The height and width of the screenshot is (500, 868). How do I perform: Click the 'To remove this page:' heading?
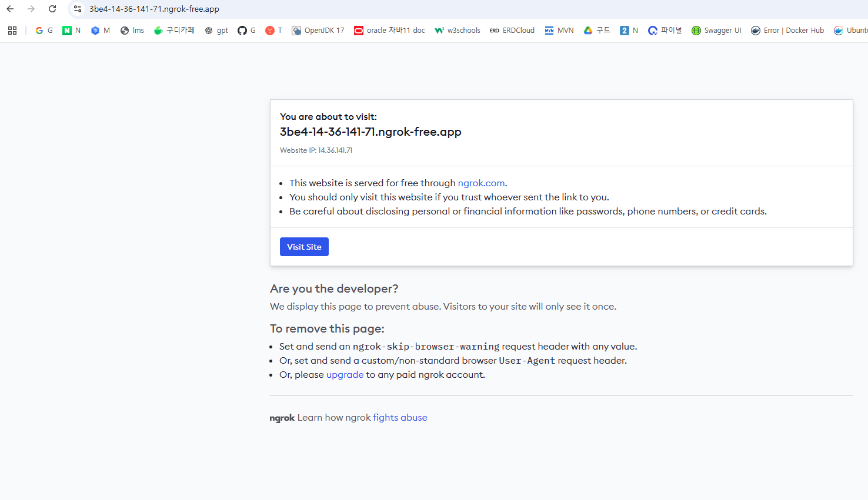pos(327,328)
